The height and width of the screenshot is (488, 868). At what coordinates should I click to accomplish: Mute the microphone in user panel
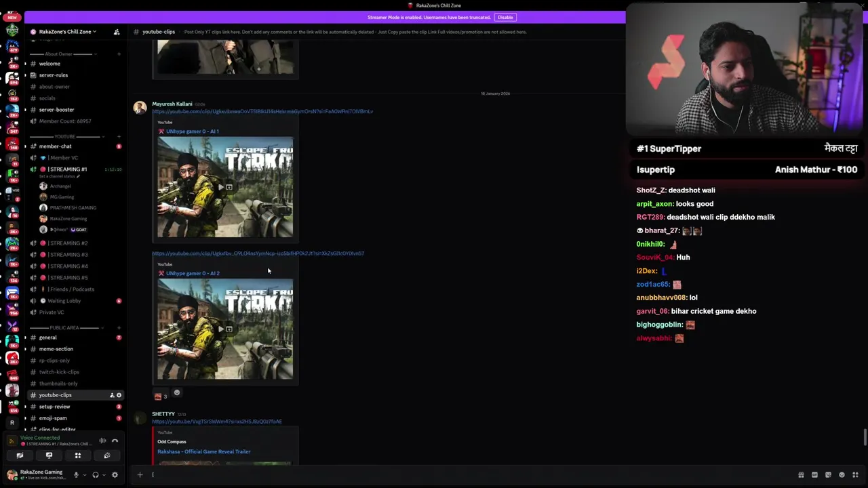pyautogui.click(x=76, y=475)
